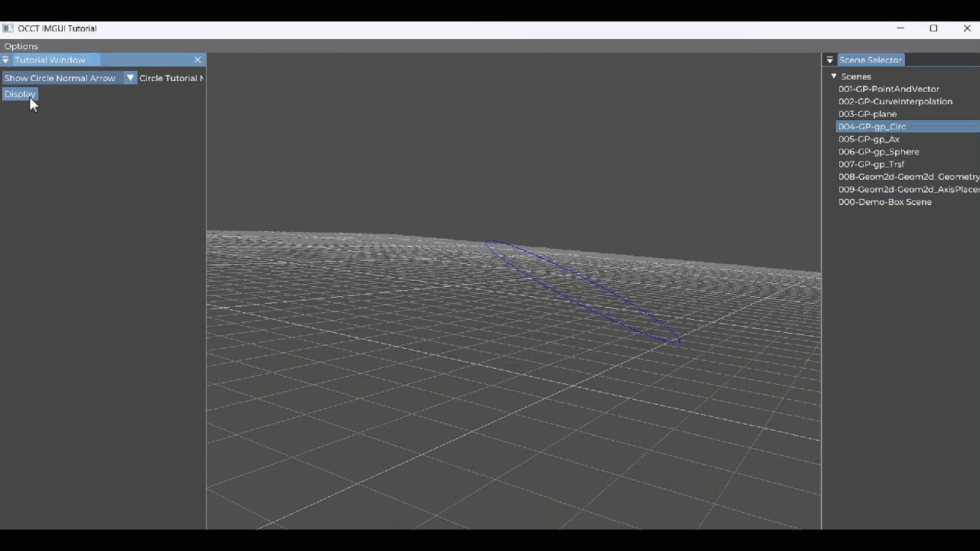The width and height of the screenshot is (980, 551).
Task: Select scene 008-Geom2d-Geom2d_Geometry
Action: 908,177
